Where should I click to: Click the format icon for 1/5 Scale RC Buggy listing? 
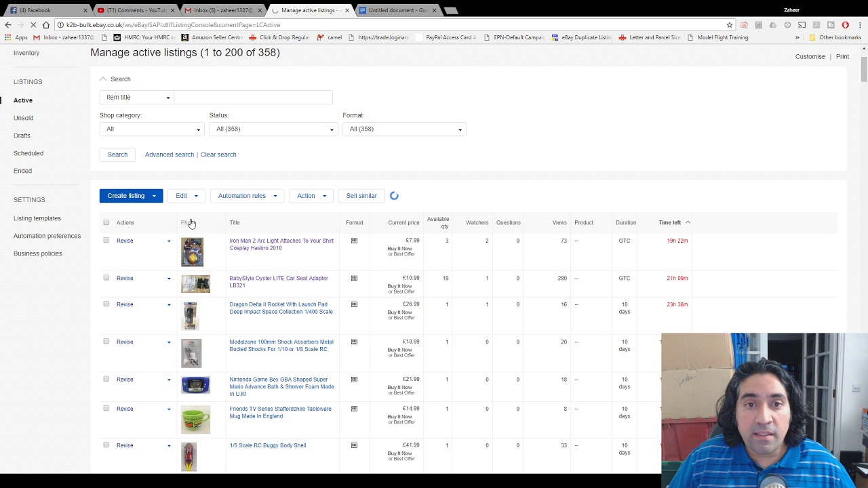pos(354,445)
